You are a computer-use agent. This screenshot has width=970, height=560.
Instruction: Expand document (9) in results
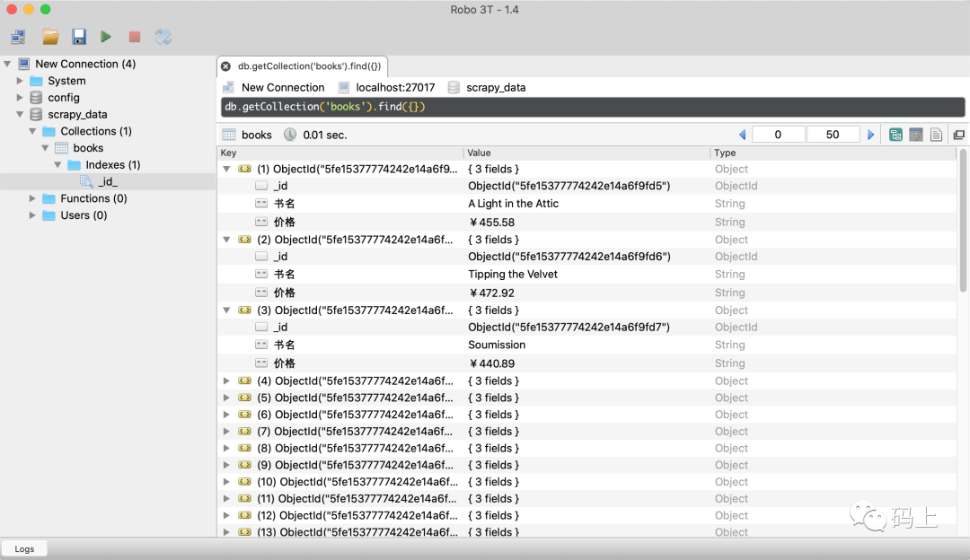pyautogui.click(x=226, y=465)
